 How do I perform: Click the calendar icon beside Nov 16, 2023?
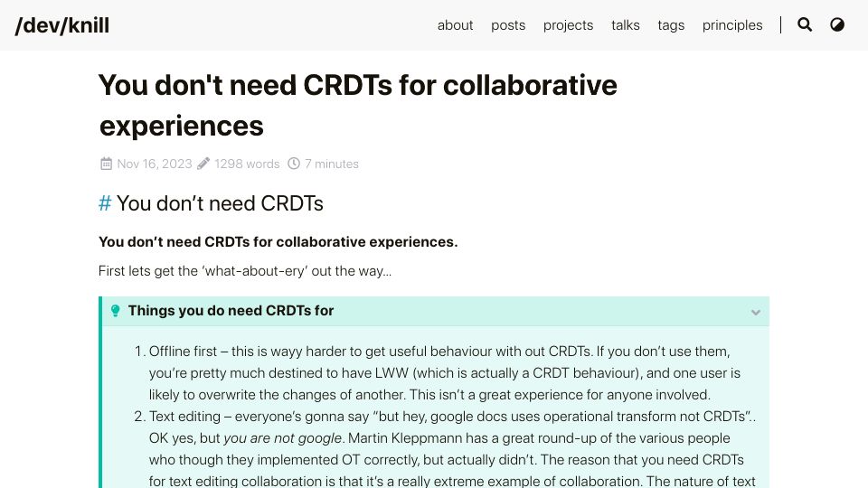[106, 164]
